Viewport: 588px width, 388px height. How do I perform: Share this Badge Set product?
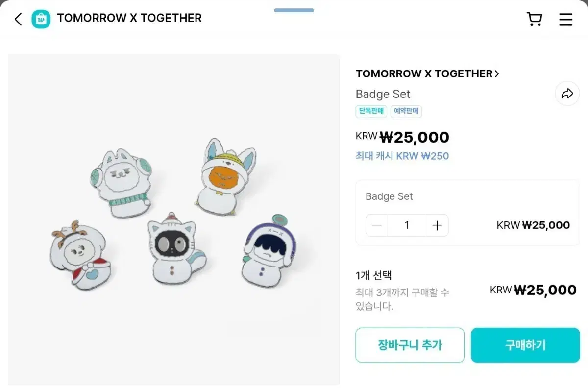pyautogui.click(x=567, y=94)
